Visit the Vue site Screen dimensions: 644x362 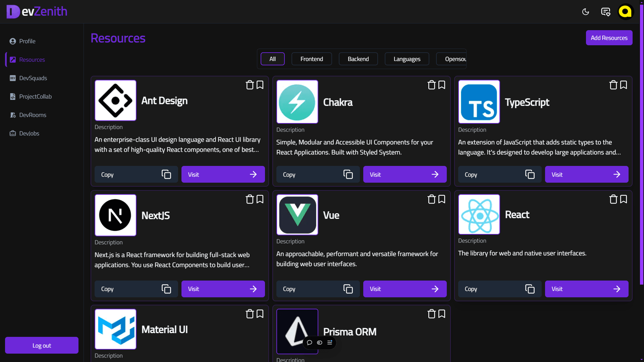(x=405, y=289)
